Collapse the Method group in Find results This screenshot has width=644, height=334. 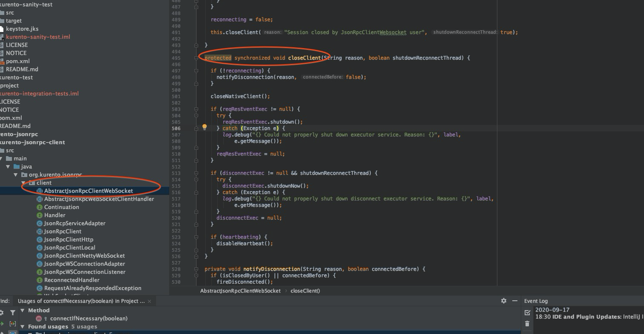pos(22,310)
